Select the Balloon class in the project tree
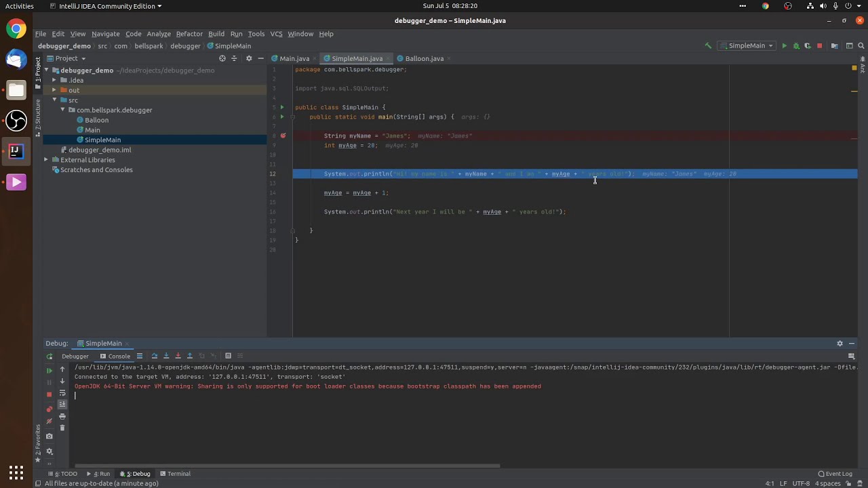Screen dimensions: 868x488 tap(96, 120)
